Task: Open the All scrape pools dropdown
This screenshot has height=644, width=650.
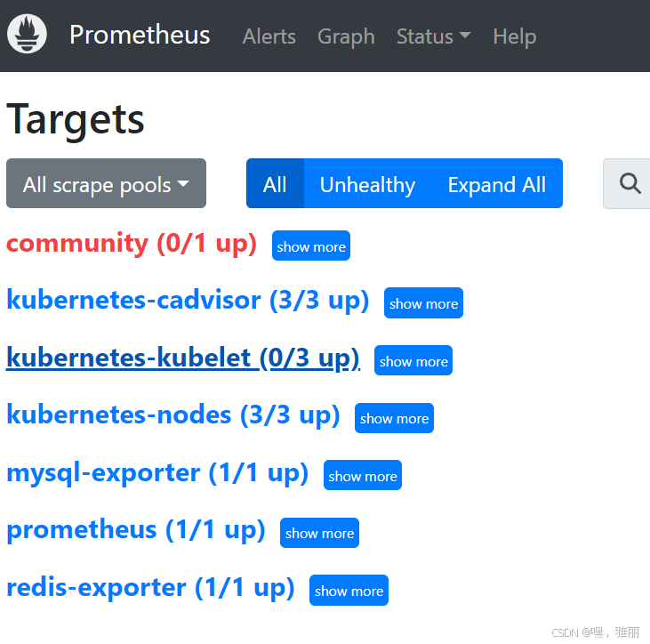Action: click(x=106, y=183)
